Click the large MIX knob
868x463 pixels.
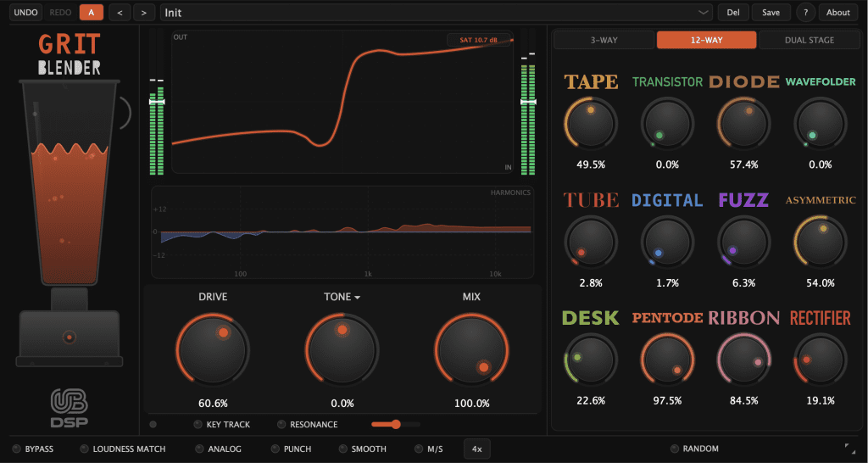pos(471,350)
